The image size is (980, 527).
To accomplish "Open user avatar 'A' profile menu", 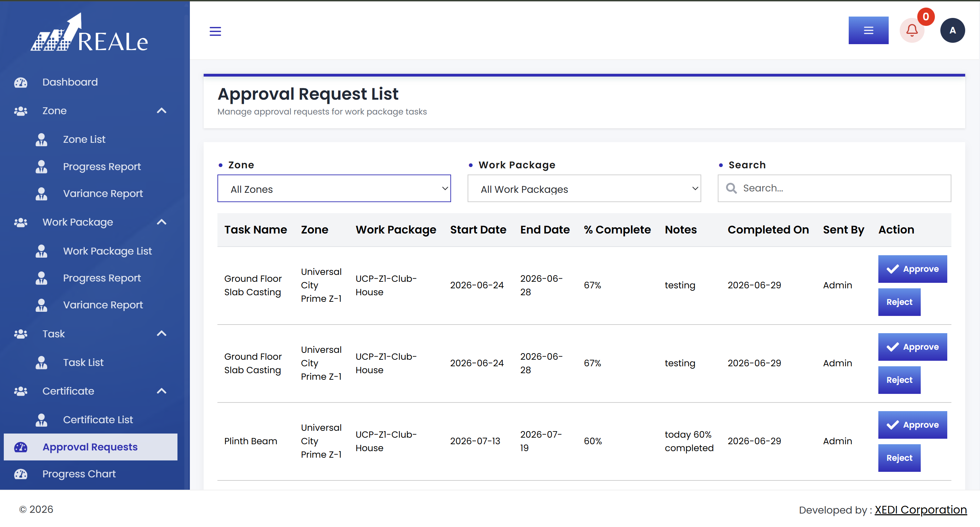I will pyautogui.click(x=952, y=30).
